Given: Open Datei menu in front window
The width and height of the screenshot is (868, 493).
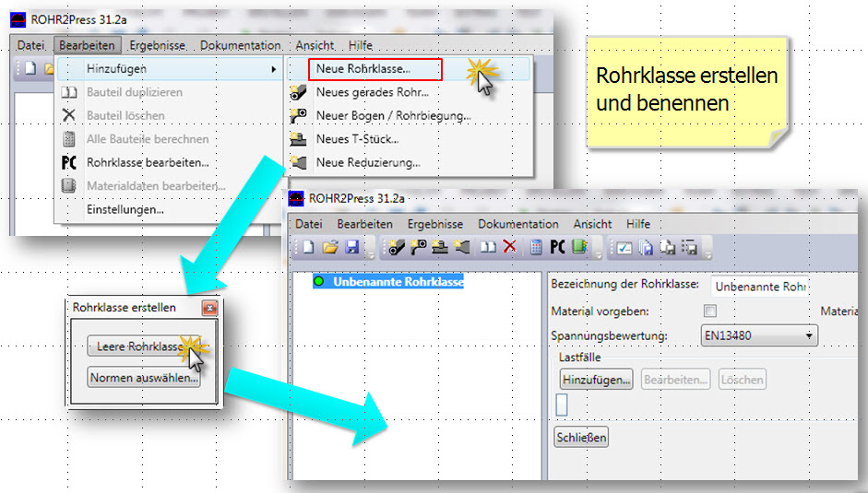Looking at the screenshot, I should tap(308, 224).
